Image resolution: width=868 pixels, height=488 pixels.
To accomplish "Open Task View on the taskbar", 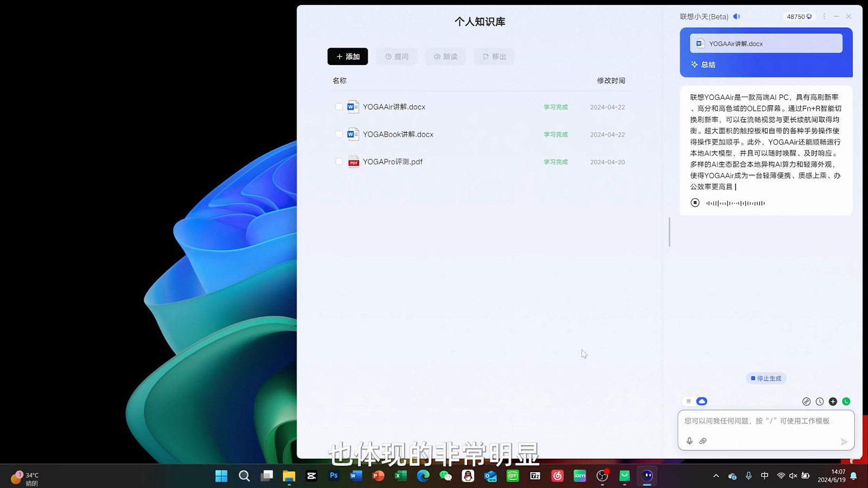I will tap(266, 476).
